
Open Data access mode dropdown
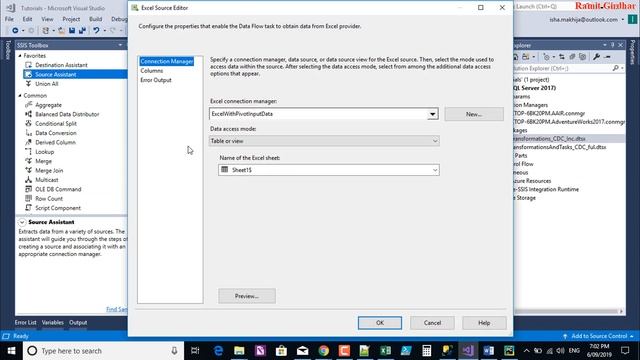435,141
